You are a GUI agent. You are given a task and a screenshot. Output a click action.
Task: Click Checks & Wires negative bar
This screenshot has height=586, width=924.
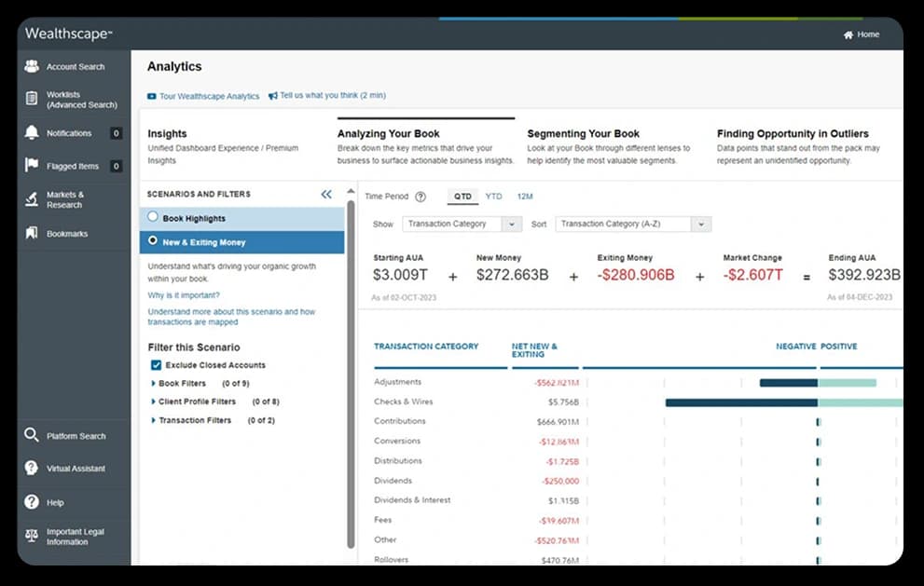tap(741, 402)
